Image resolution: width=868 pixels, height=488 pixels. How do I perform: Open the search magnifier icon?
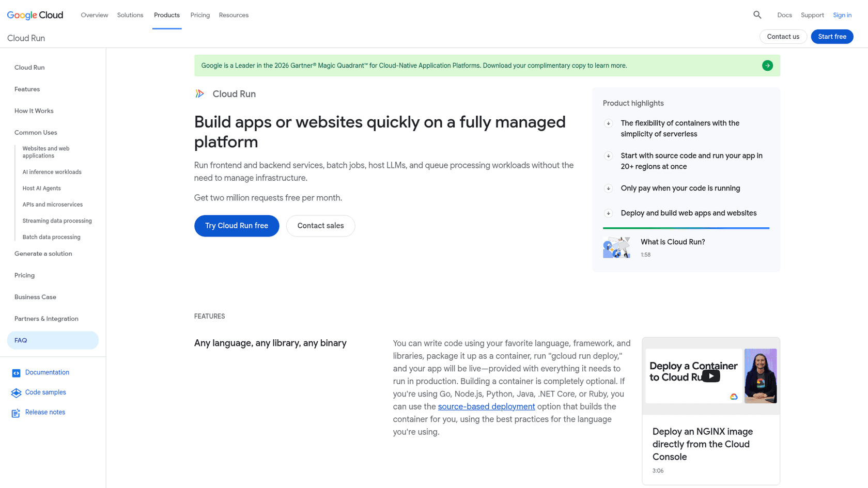757,15
